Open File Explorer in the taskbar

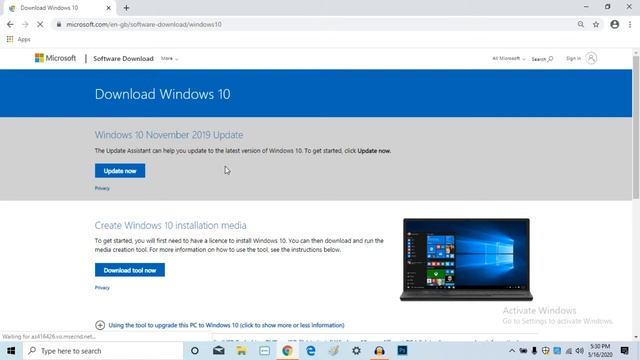(241, 351)
